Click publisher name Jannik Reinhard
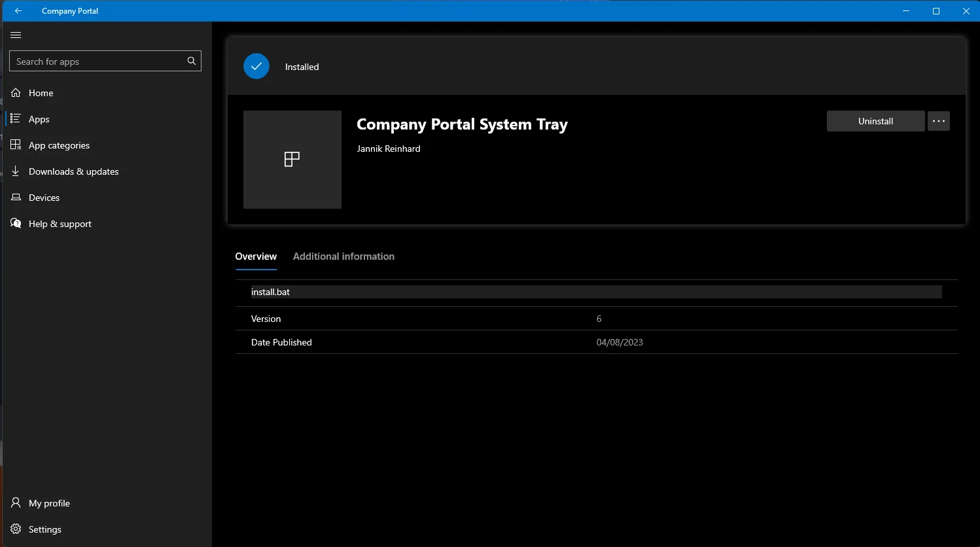Image resolution: width=980 pixels, height=547 pixels. (x=389, y=149)
